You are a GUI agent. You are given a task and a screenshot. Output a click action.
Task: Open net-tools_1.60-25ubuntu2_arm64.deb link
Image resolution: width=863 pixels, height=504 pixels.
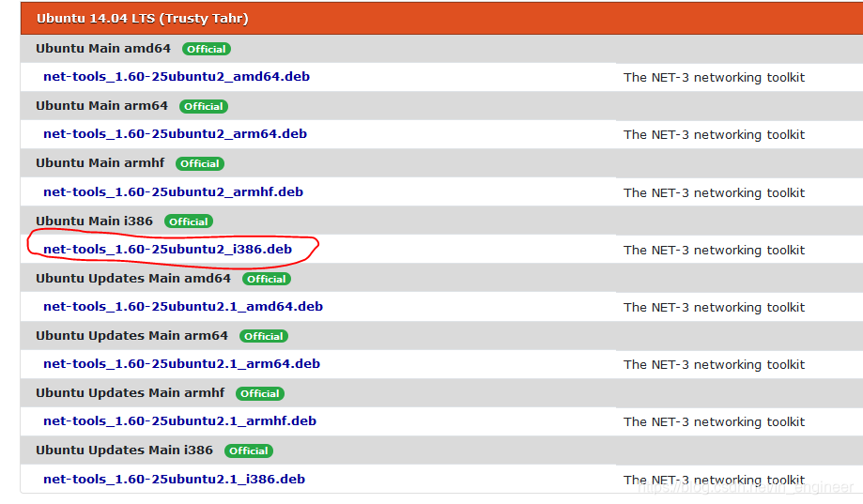(175, 133)
